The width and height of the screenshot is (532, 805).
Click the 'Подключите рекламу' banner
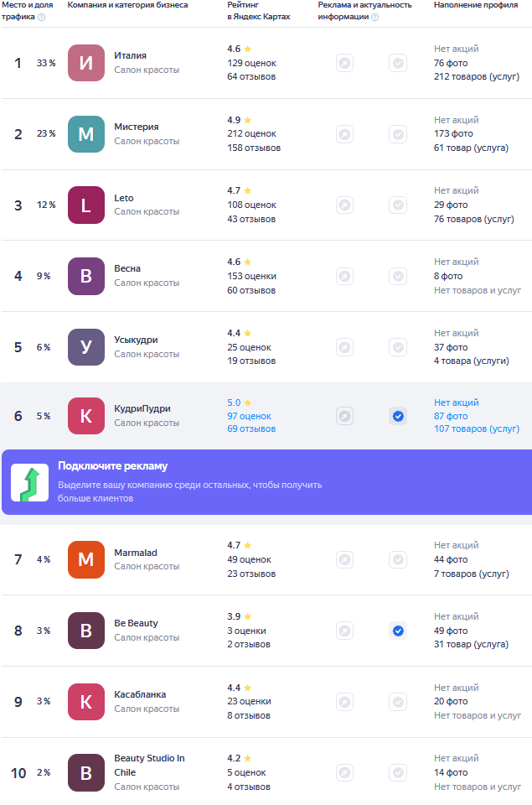[x=266, y=482]
